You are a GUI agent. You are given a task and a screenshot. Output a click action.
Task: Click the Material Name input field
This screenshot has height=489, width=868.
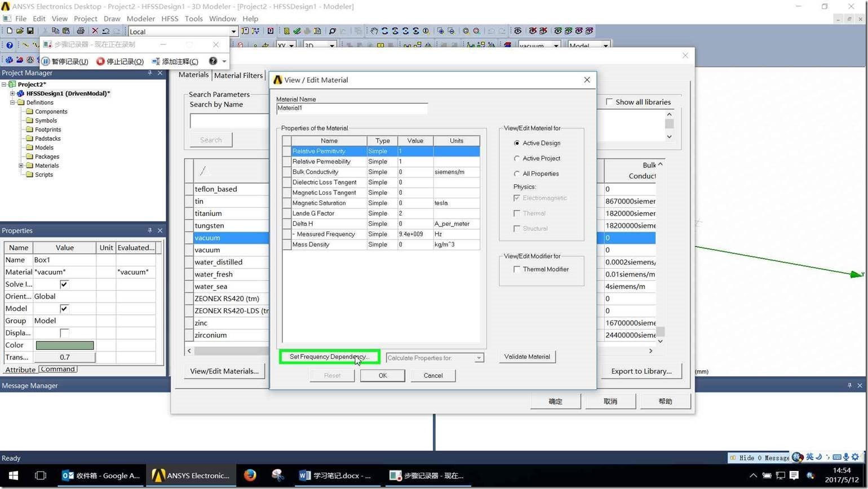[x=352, y=108]
